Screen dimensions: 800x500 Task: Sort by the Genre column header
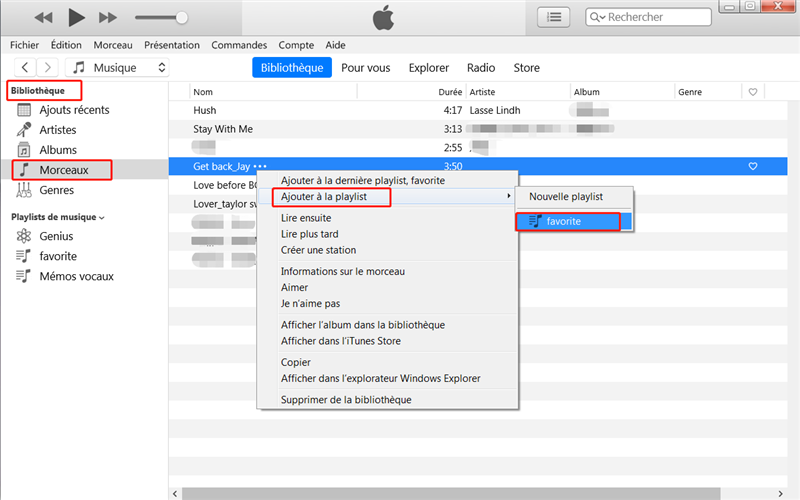(x=690, y=92)
